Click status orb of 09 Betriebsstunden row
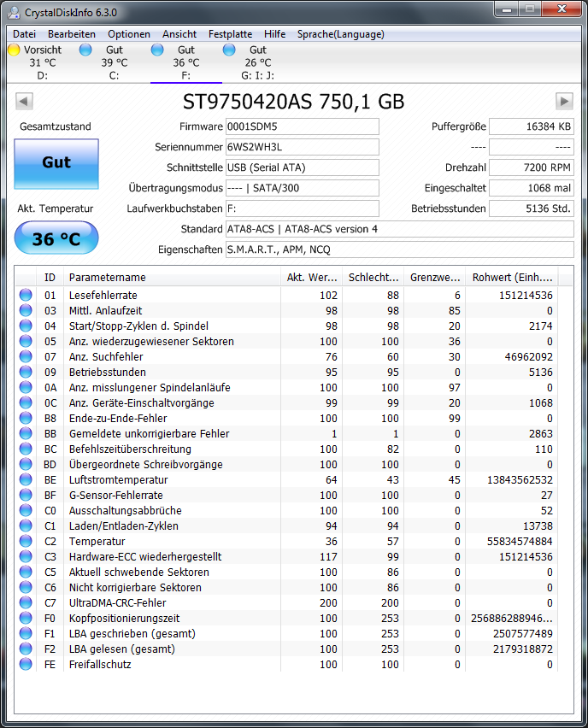 [x=26, y=372]
